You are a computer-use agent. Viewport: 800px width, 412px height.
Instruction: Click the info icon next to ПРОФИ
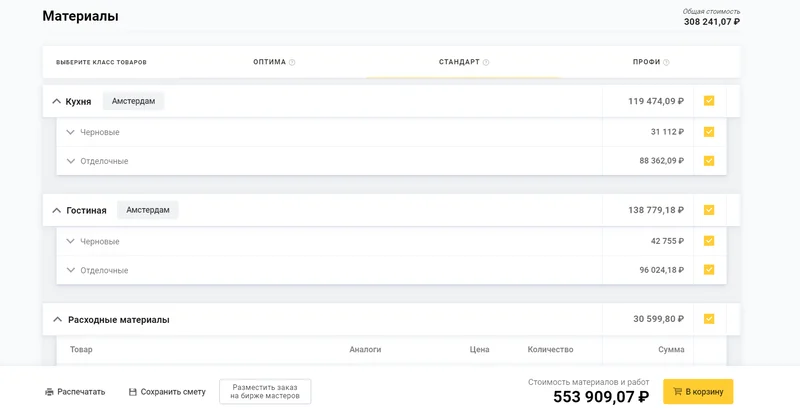tap(666, 62)
